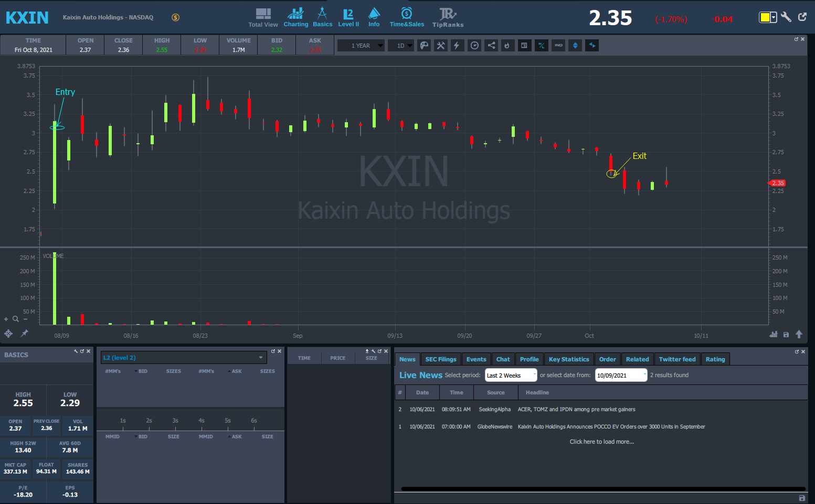Image resolution: width=815 pixels, height=504 pixels.
Task: Toggle horizontal scale arrows button
Action: (592, 46)
